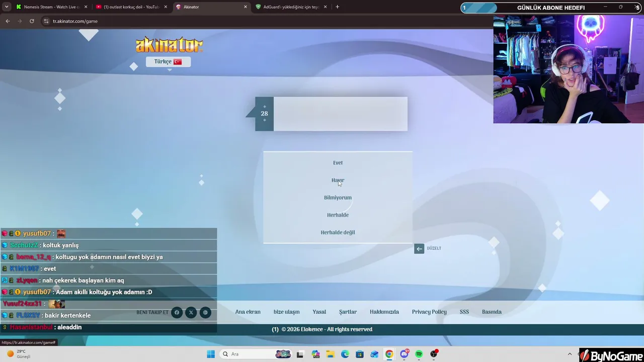Go forward in browser history
This screenshot has width=644, height=362.
(x=20, y=21)
